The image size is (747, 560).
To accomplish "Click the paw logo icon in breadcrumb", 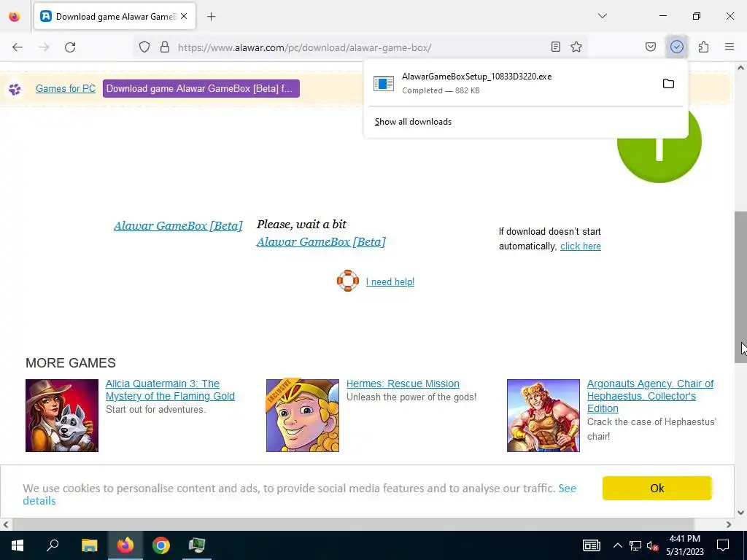I will (x=15, y=89).
